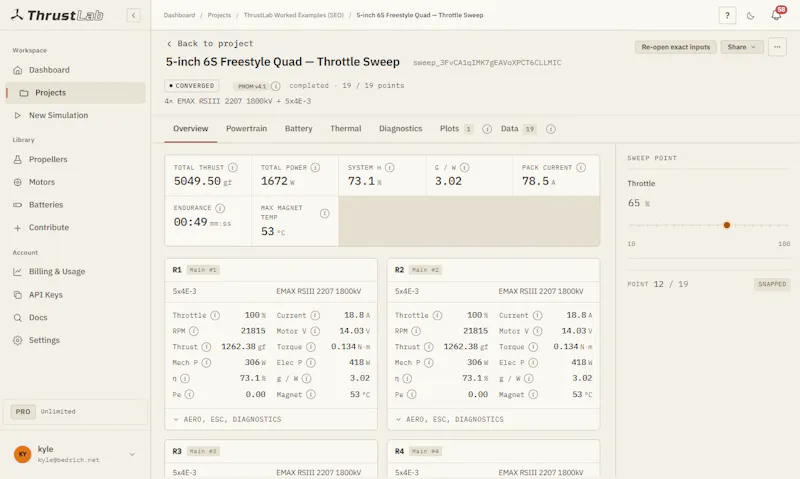Open Settings from sidebar
The image size is (800, 479).
tap(76, 340)
